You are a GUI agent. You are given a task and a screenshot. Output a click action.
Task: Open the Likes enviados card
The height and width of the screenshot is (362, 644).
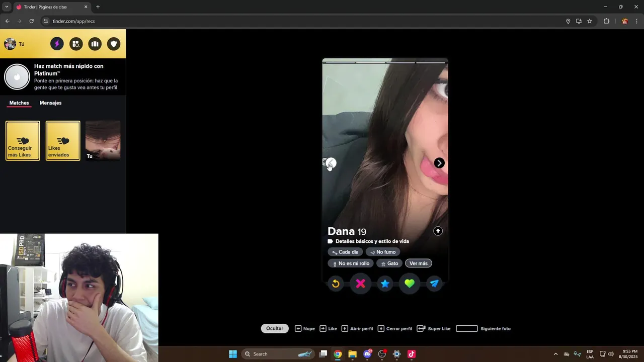[63, 141]
